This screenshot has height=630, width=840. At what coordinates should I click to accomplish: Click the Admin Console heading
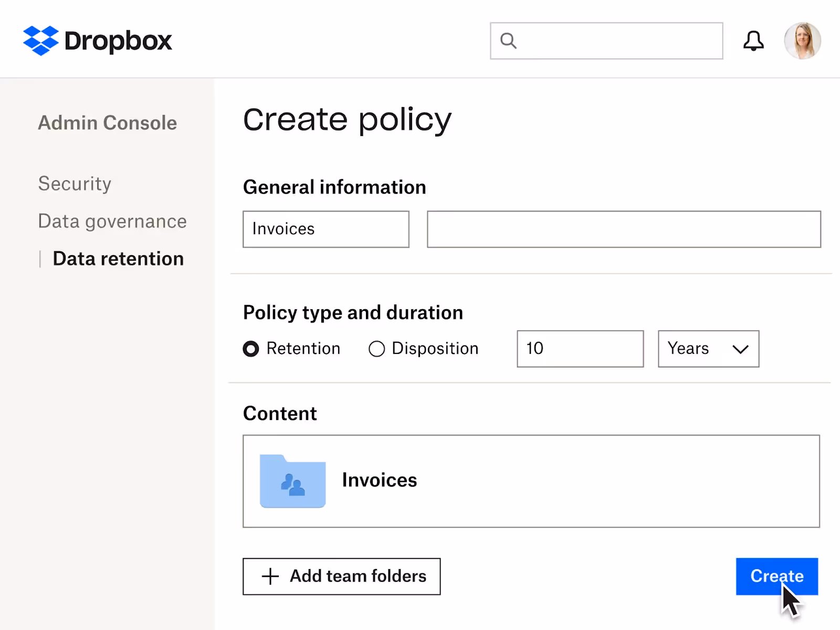108,123
